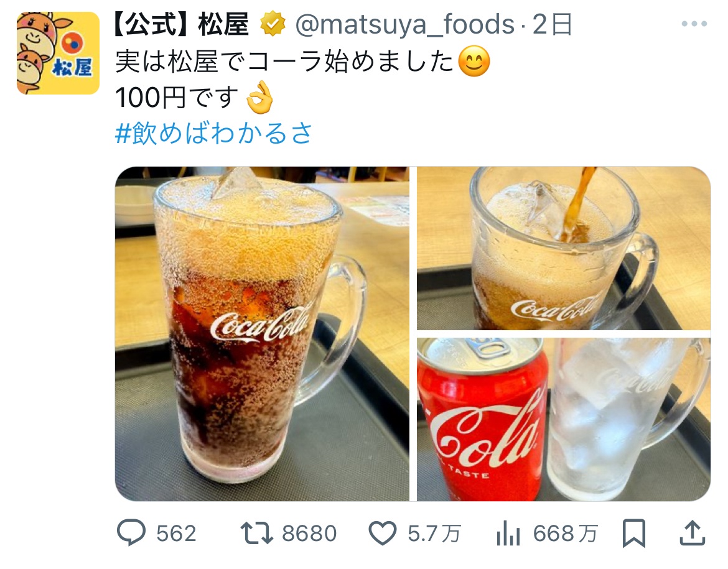This screenshot has width=728, height=569.
Task: Open the #飲めばわかるさ hashtag
Action: coord(214,133)
